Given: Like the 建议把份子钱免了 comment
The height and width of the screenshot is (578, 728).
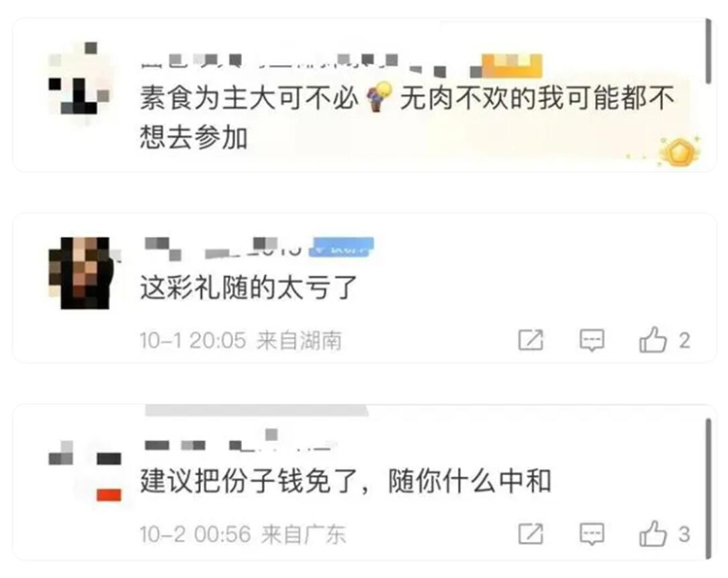Looking at the screenshot, I should pos(653,533).
